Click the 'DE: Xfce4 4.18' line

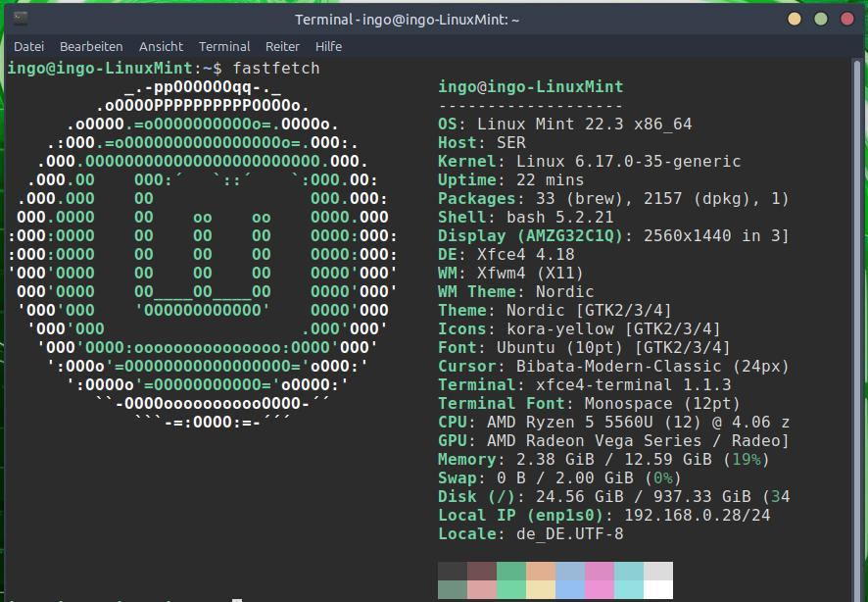(x=506, y=254)
